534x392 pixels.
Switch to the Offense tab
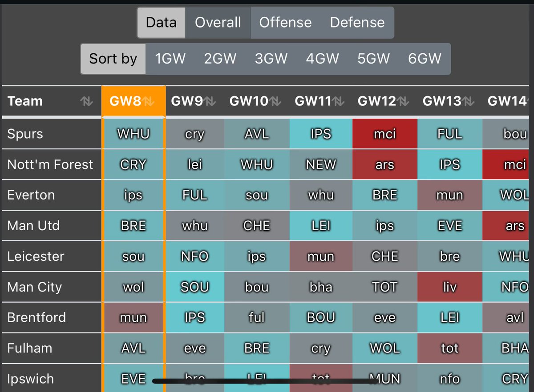pyautogui.click(x=286, y=22)
